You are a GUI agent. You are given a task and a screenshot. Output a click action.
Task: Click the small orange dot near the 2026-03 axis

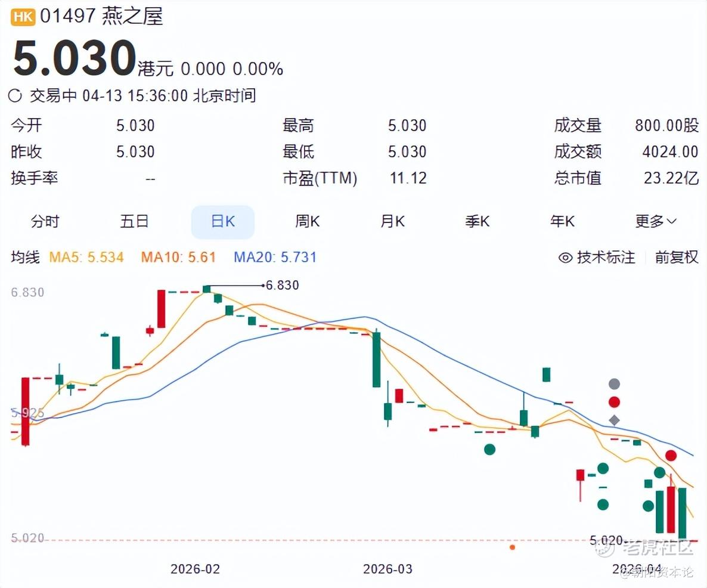click(x=513, y=547)
